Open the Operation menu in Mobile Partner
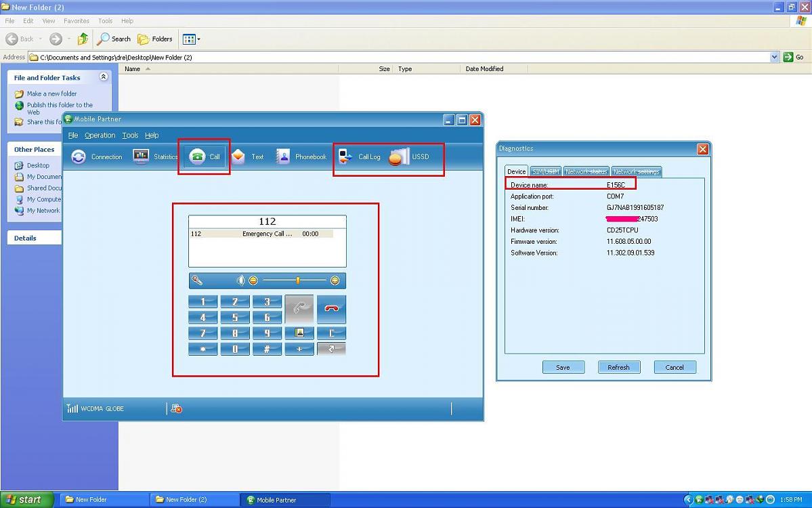 pyautogui.click(x=100, y=135)
